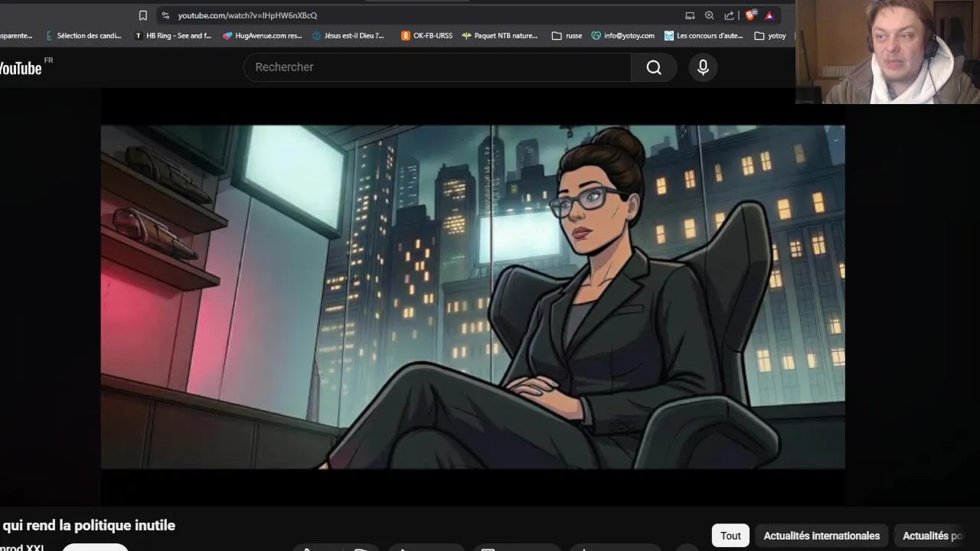The width and height of the screenshot is (980, 551).
Task: Click the video player showing the cartoon woman
Action: click(x=473, y=297)
